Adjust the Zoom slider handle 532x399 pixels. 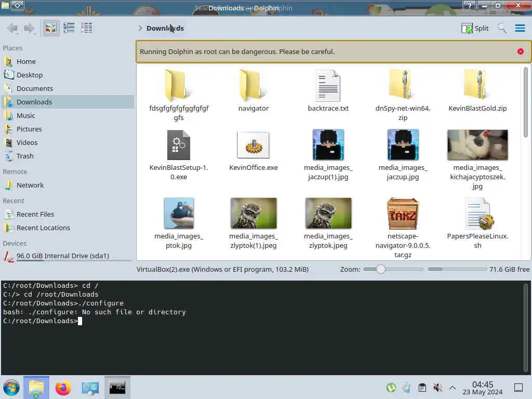point(381,269)
